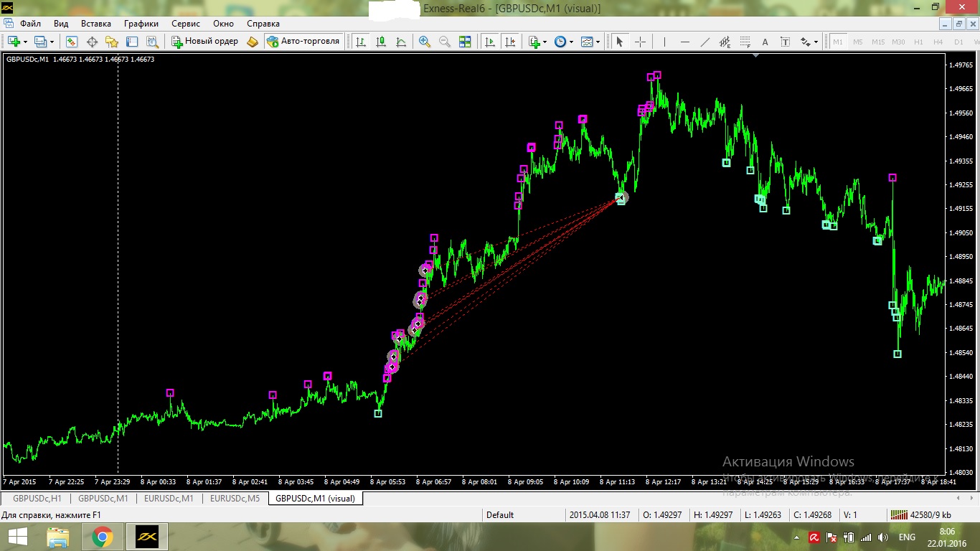Launch MetaEditor via the yellow book icon
The height and width of the screenshot is (551, 980).
point(253,42)
